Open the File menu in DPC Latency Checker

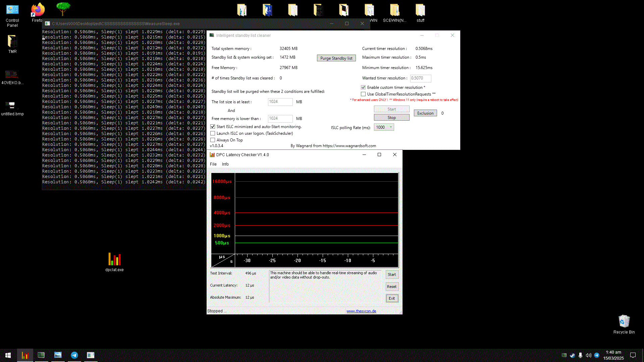coord(213,164)
